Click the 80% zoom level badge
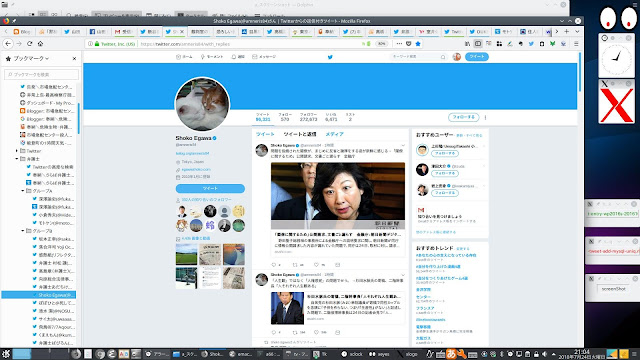The image size is (640, 360). pyautogui.click(x=381, y=44)
